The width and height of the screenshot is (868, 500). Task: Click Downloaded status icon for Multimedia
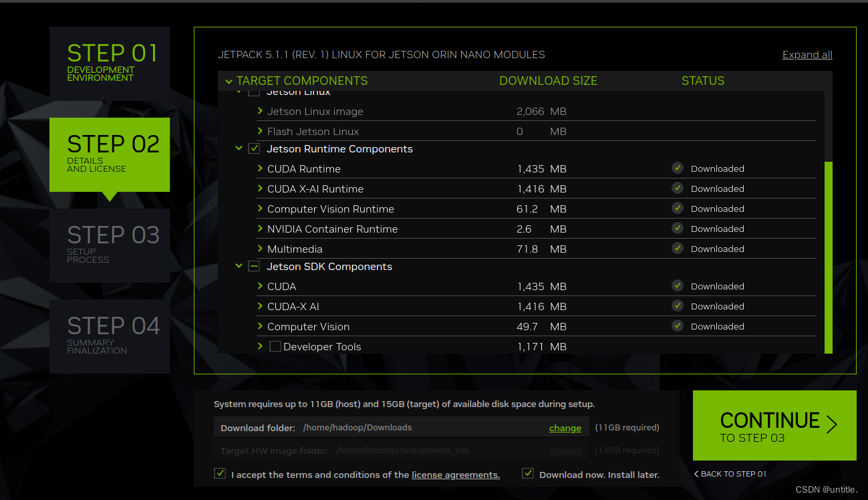pyautogui.click(x=678, y=249)
